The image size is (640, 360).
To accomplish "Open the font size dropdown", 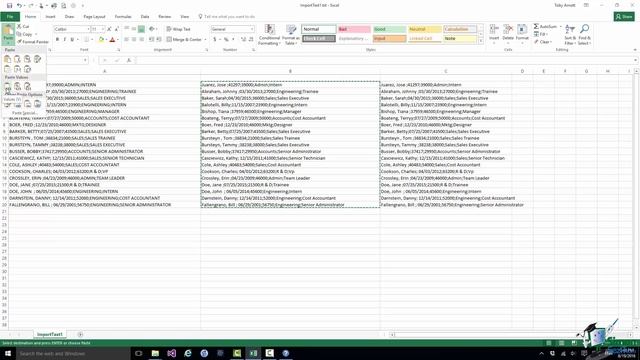I will point(102,29).
